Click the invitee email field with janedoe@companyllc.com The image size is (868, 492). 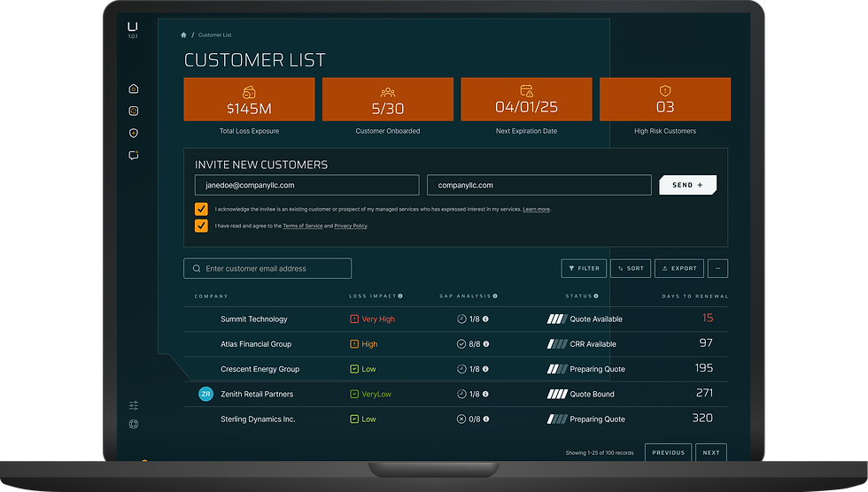point(306,185)
